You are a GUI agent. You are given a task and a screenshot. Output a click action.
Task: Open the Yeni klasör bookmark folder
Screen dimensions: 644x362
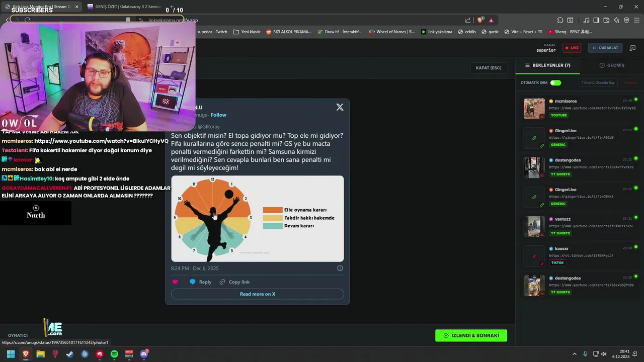click(x=247, y=32)
